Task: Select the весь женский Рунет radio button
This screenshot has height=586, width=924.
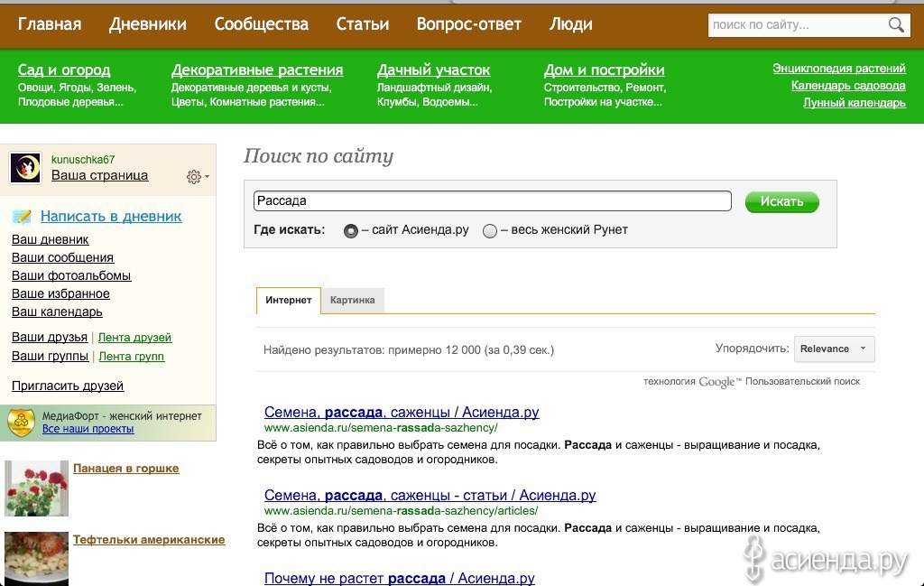Action: [490, 231]
